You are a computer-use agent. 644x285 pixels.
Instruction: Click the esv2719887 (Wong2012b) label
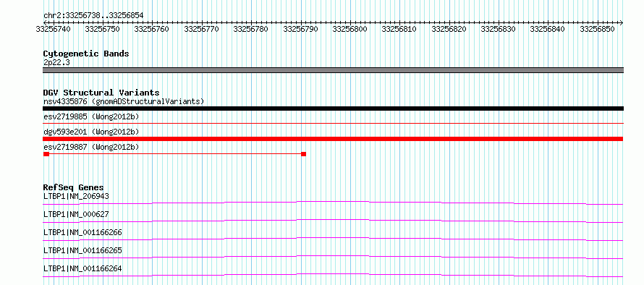[x=91, y=147]
